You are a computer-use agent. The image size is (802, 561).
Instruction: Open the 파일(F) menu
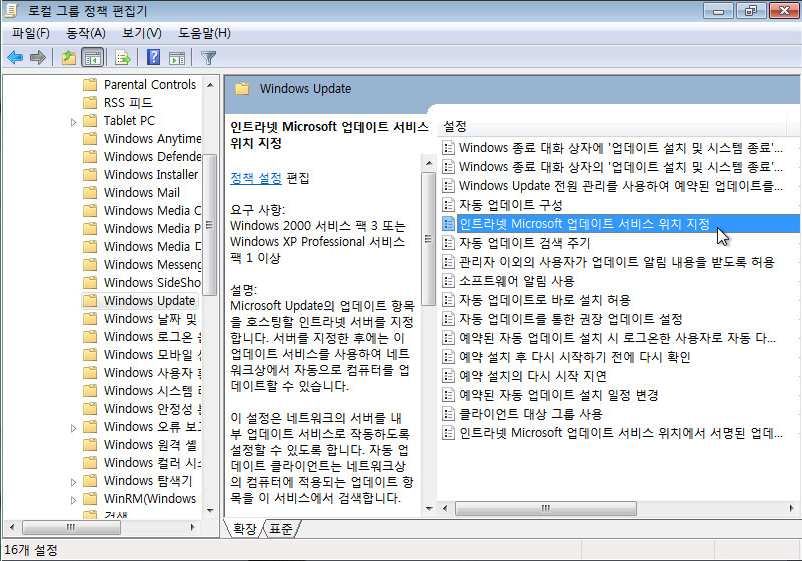coord(31,33)
